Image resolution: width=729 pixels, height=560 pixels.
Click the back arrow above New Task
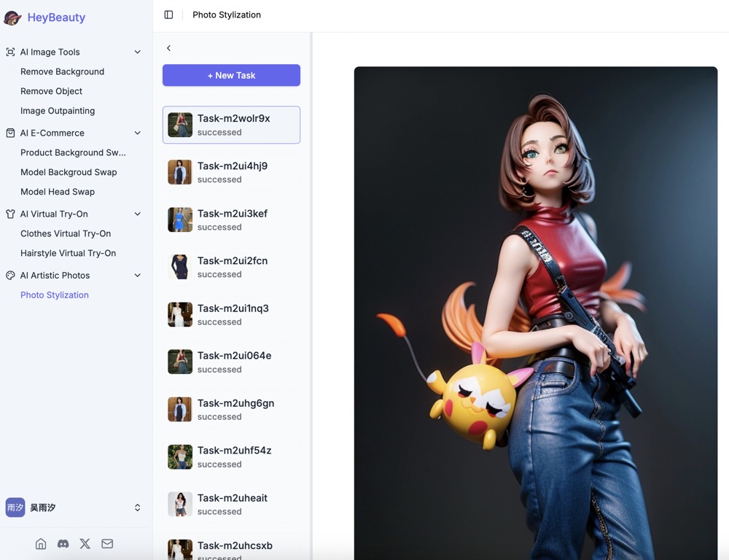tap(168, 48)
